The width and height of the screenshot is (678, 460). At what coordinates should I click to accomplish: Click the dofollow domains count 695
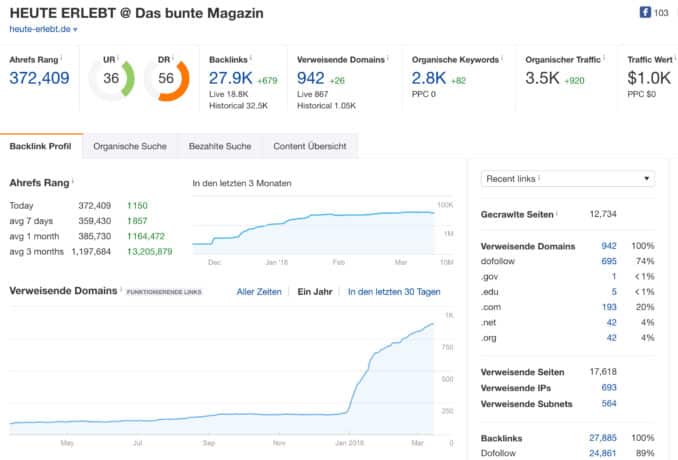coord(608,261)
